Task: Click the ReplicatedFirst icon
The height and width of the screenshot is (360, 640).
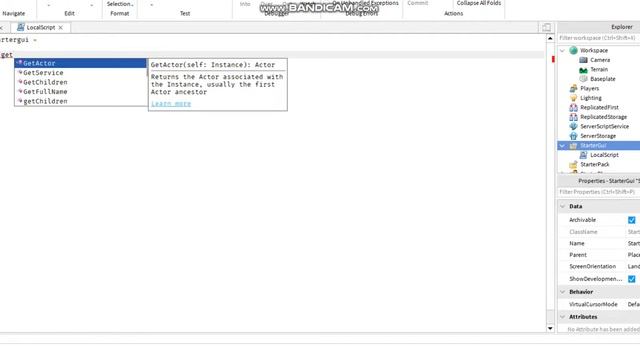Action: (573, 107)
